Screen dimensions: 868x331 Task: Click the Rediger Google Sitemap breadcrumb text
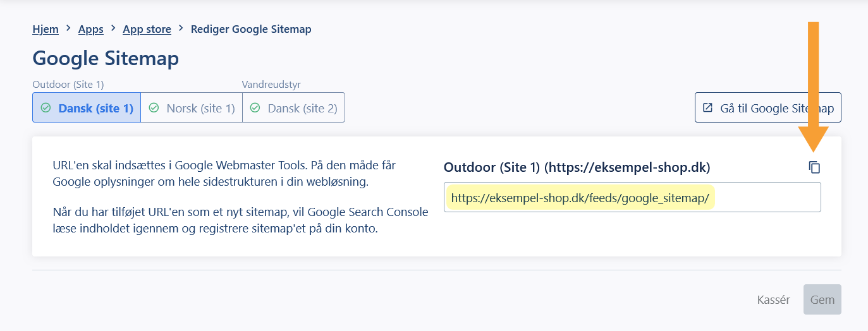click(251, 29)
